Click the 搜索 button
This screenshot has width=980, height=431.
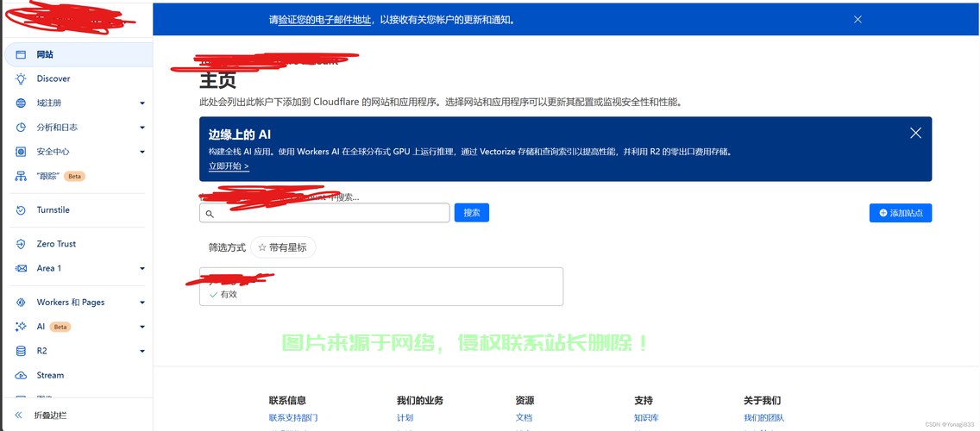click(471, 212)
